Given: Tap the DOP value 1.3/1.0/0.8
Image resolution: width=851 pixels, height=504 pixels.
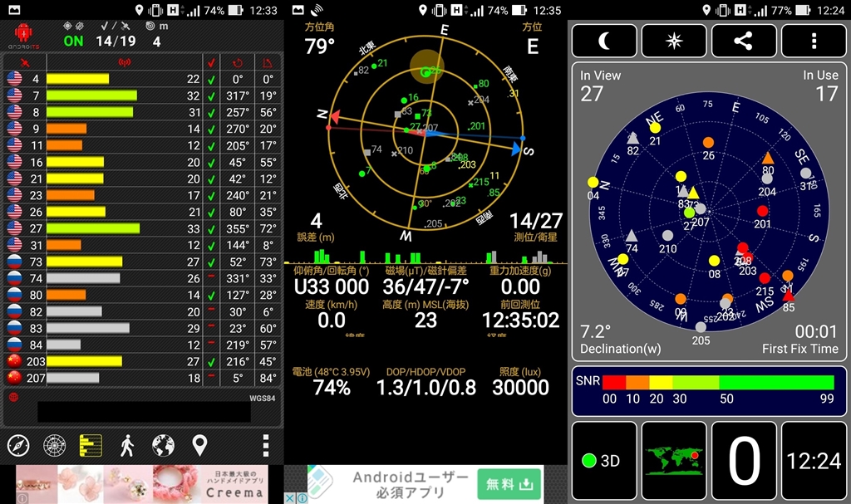Looking at the screenshot, I should pyautogui.click(x=426, y=388).
